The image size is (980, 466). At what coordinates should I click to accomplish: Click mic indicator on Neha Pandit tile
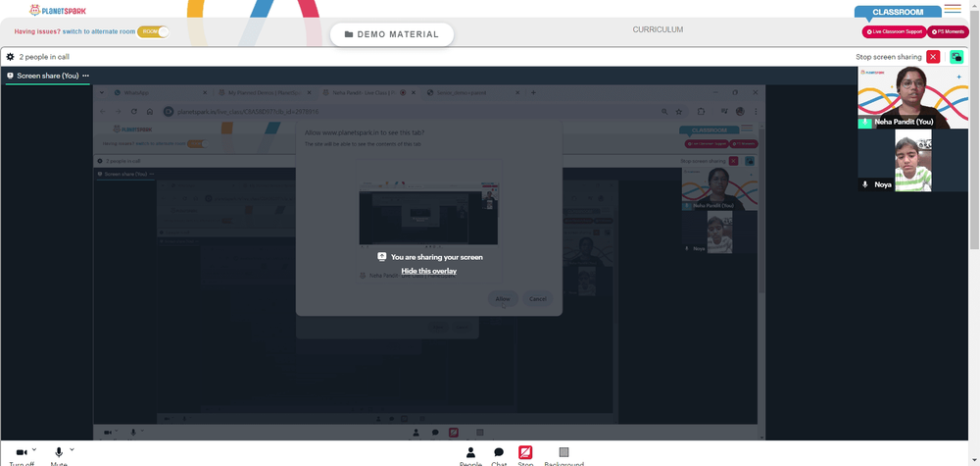point(865,122)
